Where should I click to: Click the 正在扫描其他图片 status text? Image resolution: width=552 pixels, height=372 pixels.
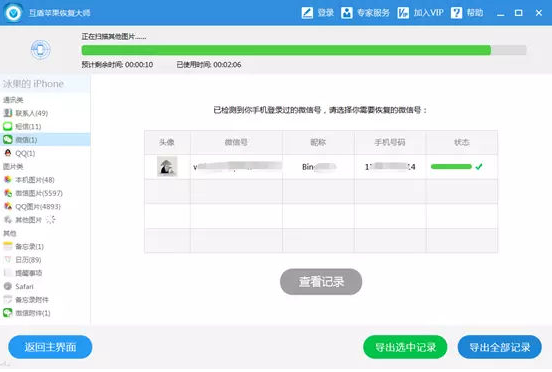click(x=114, y=37)
